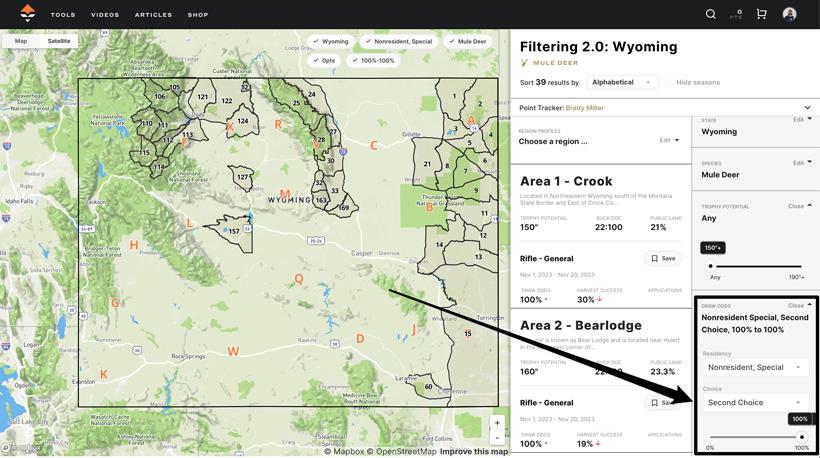This screenshot has height=458, width=820.
Task: Click region letter Q on the map
Action: tap(299, 279)
